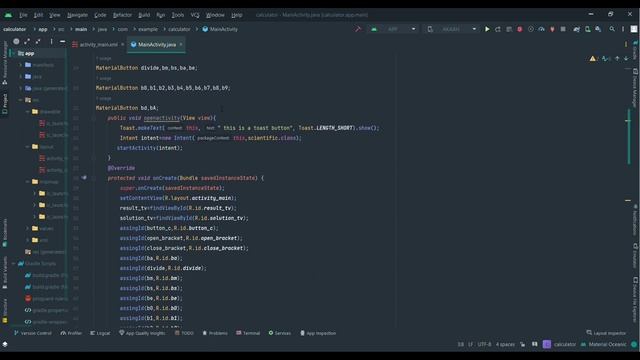Screen dimensions: 640x360
Task: Click the purple calculator status bar icon
Action: pyautogui.click(x=547, y=344)
